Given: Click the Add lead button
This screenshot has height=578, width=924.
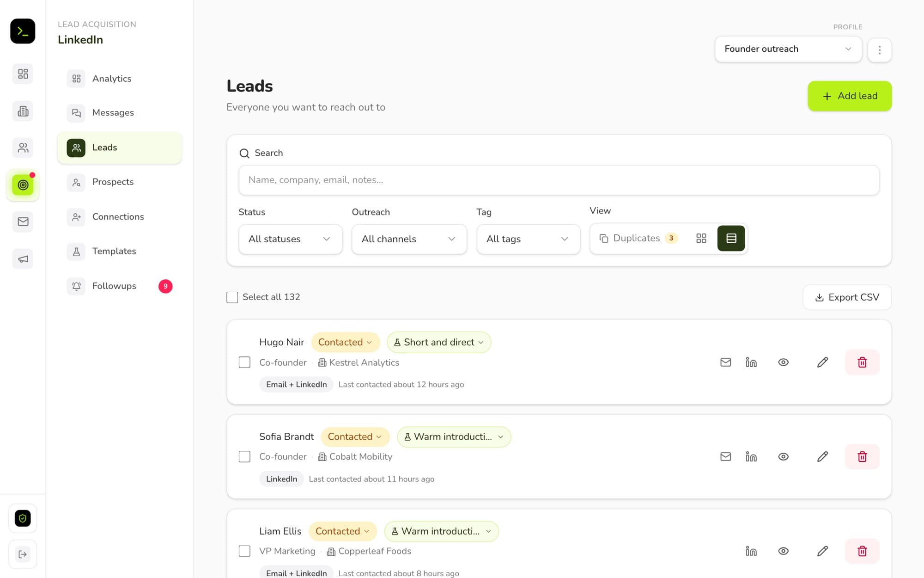Looking at the screenshot, I should coord(849,96).
